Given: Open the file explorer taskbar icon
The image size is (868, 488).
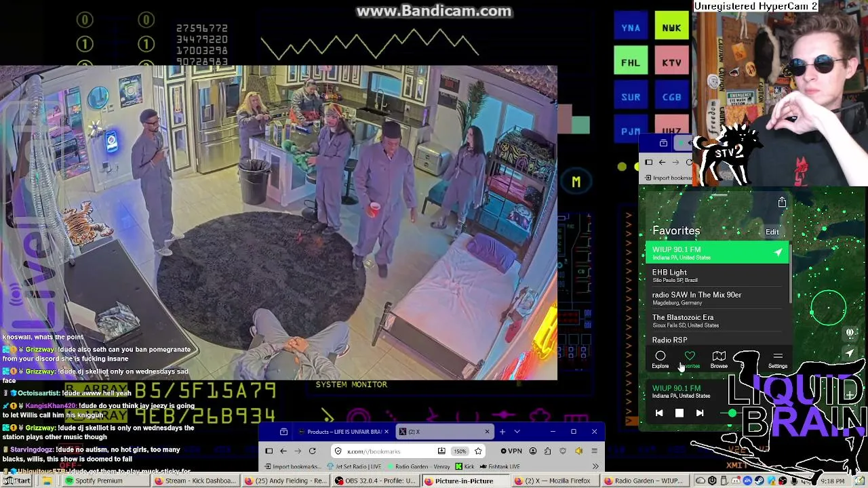Looking at the screenshot, I should coord(47,481).
